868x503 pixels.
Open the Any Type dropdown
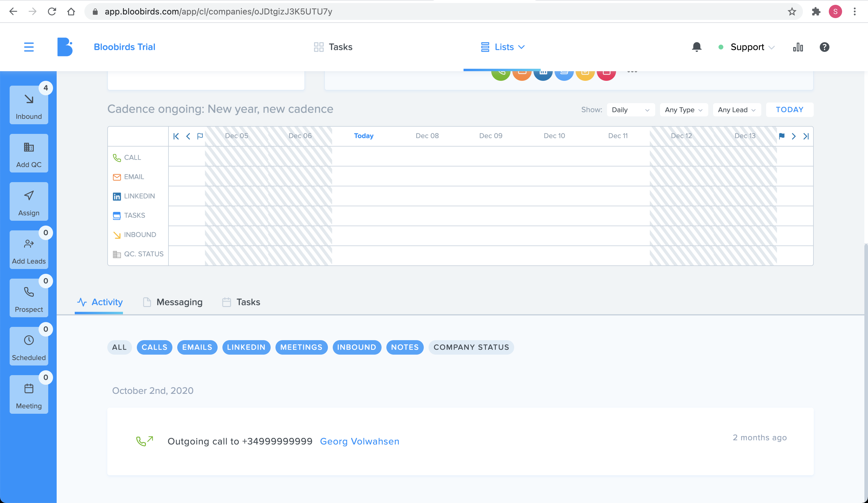[x=684, y=110]
